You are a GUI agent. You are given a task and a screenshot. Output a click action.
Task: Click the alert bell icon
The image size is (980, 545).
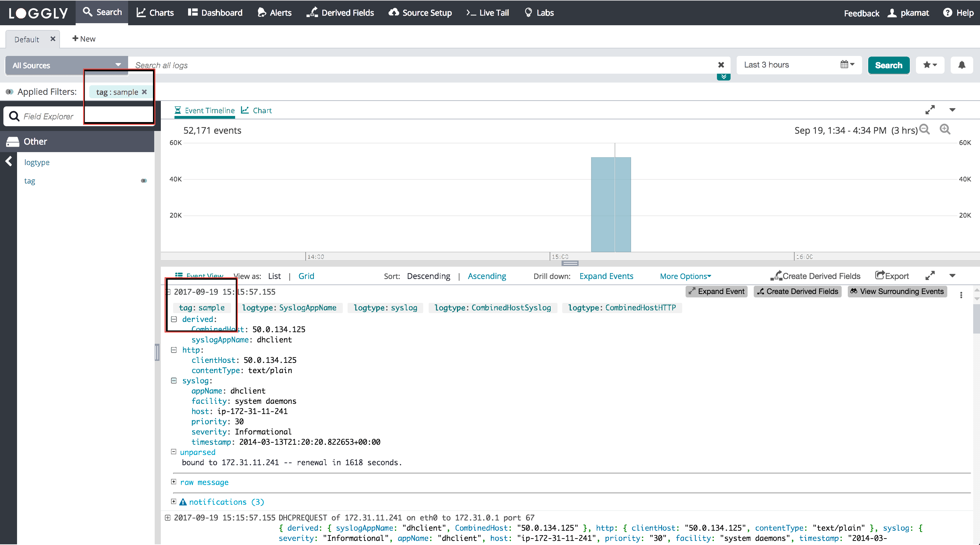pos(962,65)
